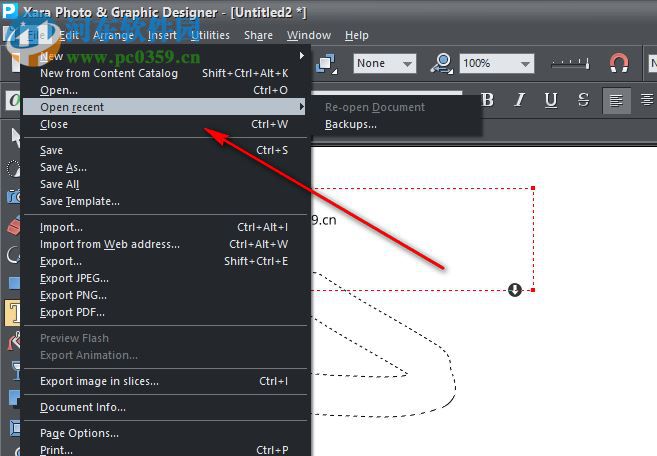Choose Import... menu entry
Viewport: 657px width, 456px height.
[x=165, y=227]
